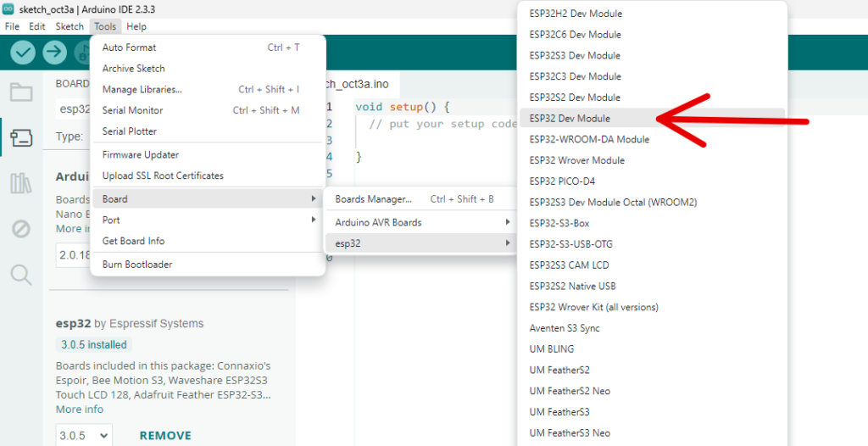Select Aventen S3 Sync board

(652, 328)
